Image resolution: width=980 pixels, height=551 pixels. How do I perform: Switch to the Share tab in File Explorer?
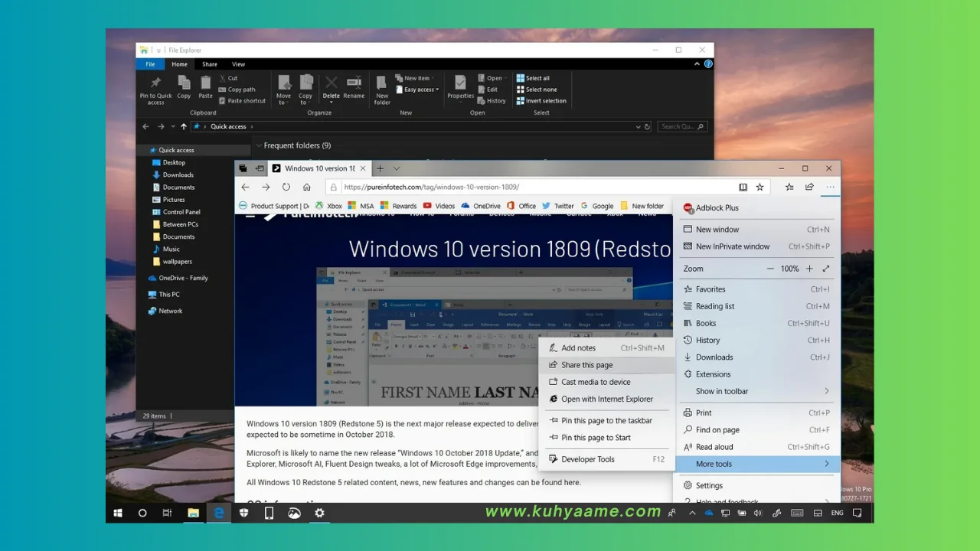click(210, 64)
